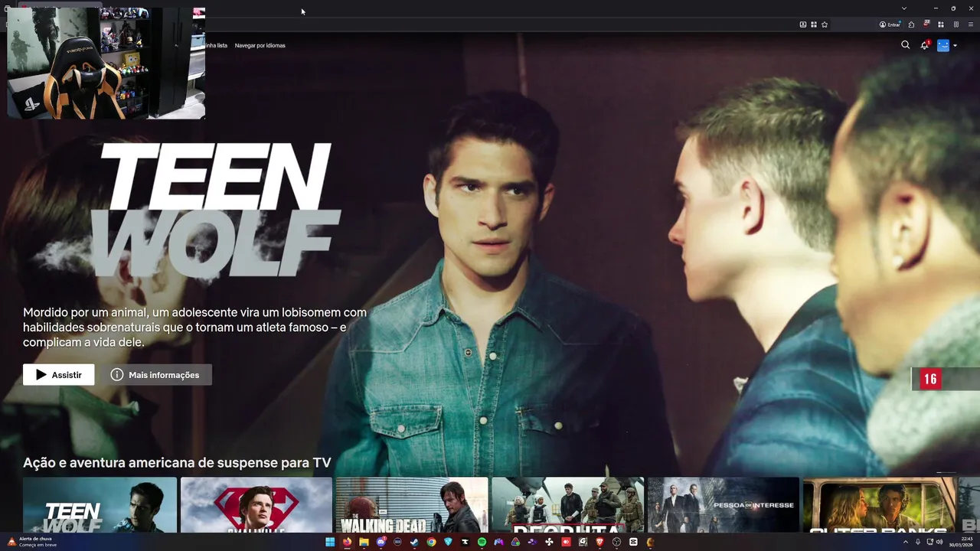
Task: Open Google Chrome from the taskbar
Action: tap(431, 542)
